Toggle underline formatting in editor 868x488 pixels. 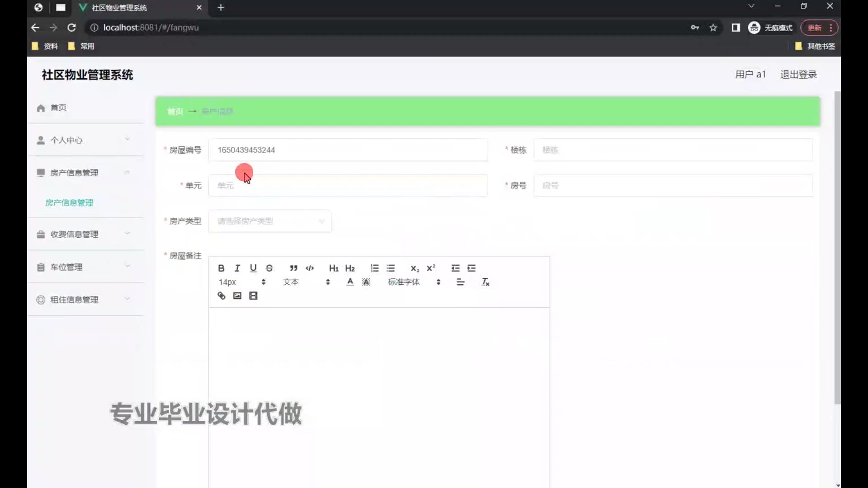pyautogui.click(x=253, y=268)
